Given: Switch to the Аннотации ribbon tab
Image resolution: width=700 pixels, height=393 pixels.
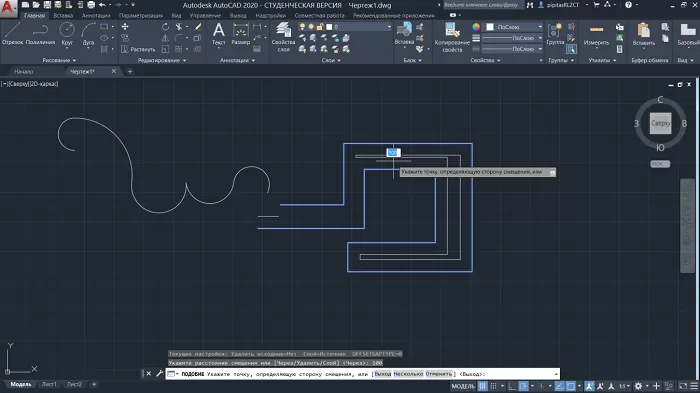Looking at the screenshot, I should point(96,15).
